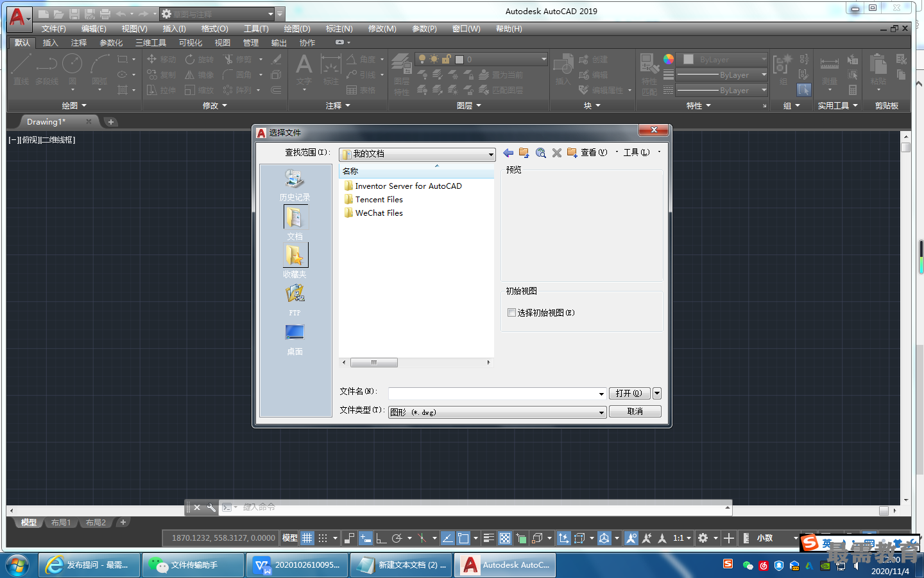
Task: Toggle snap mode dots in status bar
Action: click(x=323, y=538)
